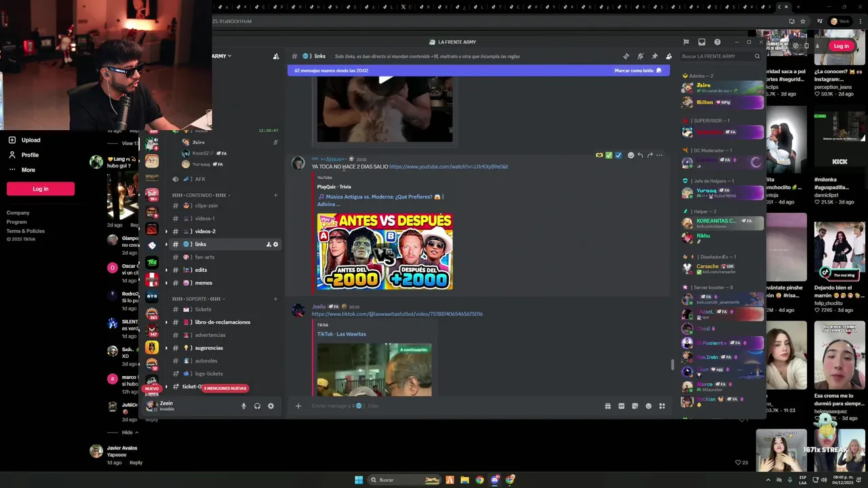The width and height of the screenshot is (868, 488).
Task: React with green checkmark emoji
Action: (x=609, y=155)
